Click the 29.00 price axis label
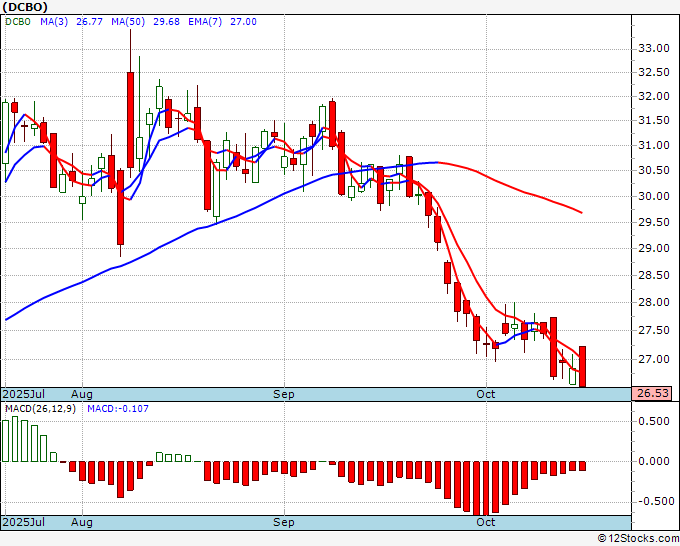The width and height of the screenshot is (680, 546). click(x=654, y=248)
